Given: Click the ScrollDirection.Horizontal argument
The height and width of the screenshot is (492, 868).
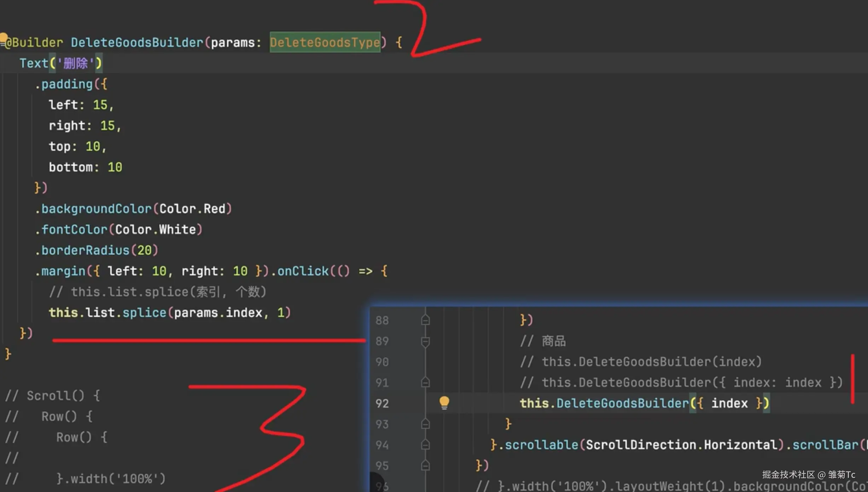Looking at the screenshot, I should pyautogui.click(x=681, y=445).
